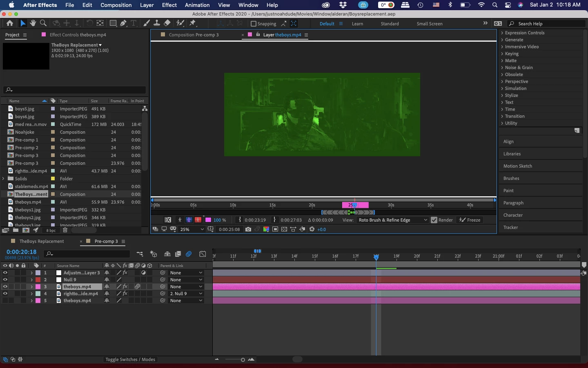
Task: Open parent dropdown for Null 9 layer
Action: tap(186, 280)
